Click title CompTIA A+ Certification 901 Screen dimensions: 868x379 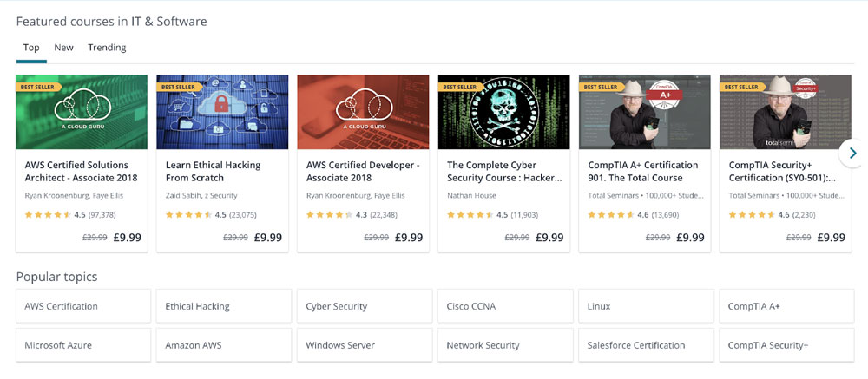(642, 172)
